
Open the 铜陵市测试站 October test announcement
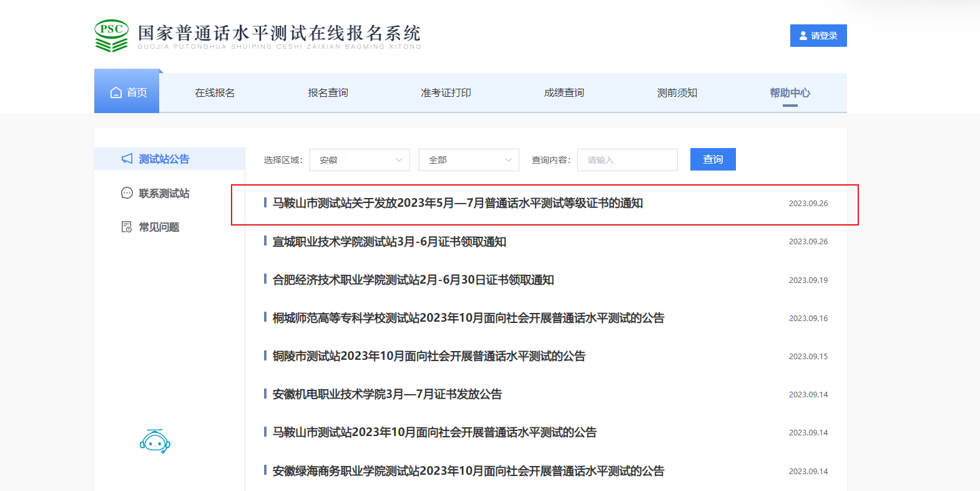click(x=429, y=356)
